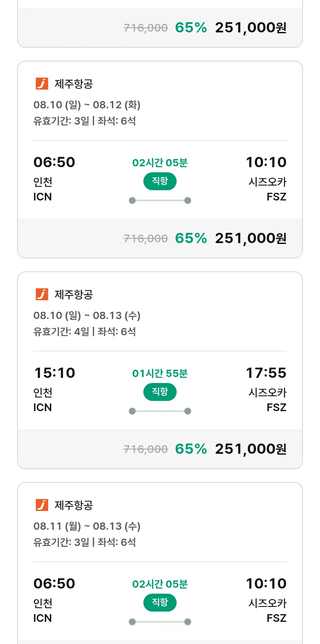
Task: Tap the Jeju Air logo on the 08.10–08.12 card
Action: tap(42, 84)
